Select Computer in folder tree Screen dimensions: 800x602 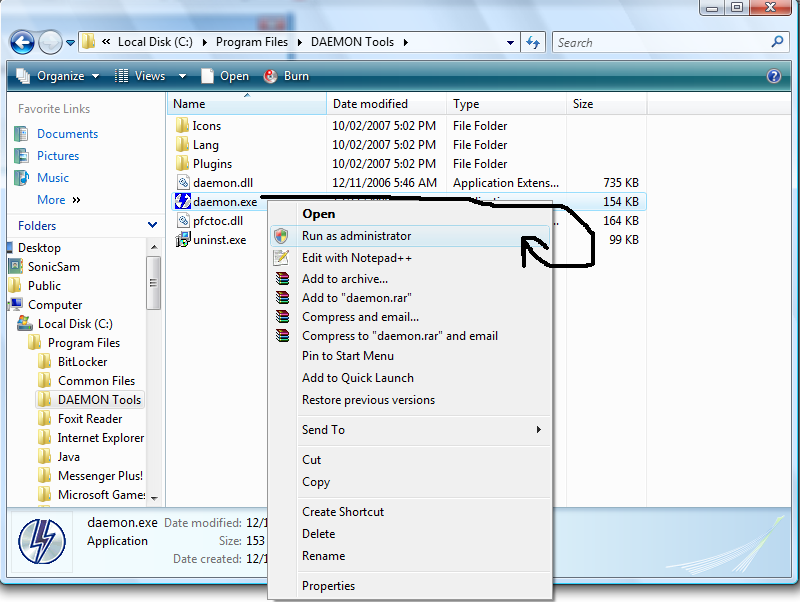tap(55, 305)
